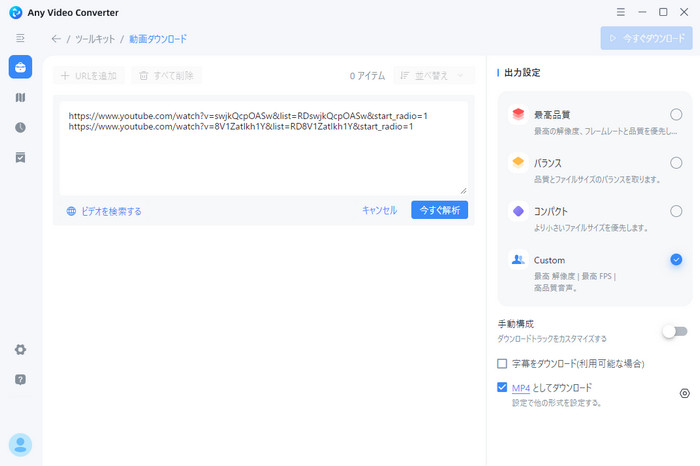700x466 pixels.
Task: Click the Custom users icon
Action: [x=518, y=259]
